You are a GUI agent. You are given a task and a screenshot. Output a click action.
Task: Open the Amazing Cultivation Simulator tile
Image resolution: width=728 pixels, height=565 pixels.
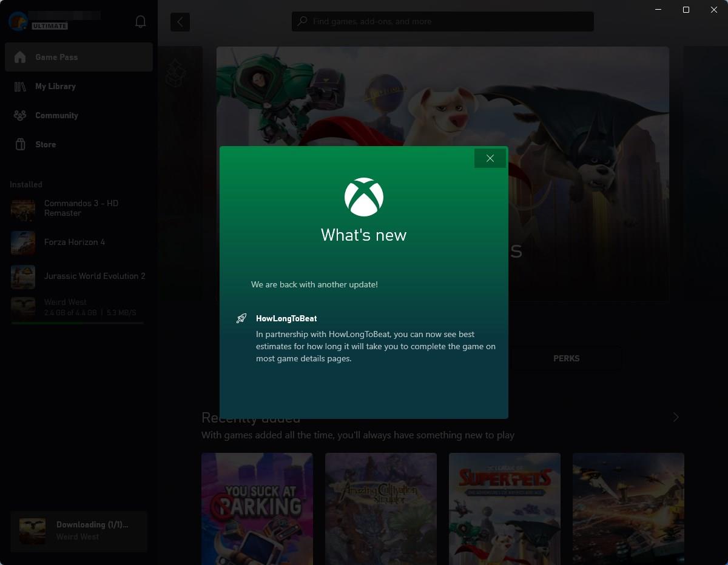pyautogui.click(x=381, y=509)
